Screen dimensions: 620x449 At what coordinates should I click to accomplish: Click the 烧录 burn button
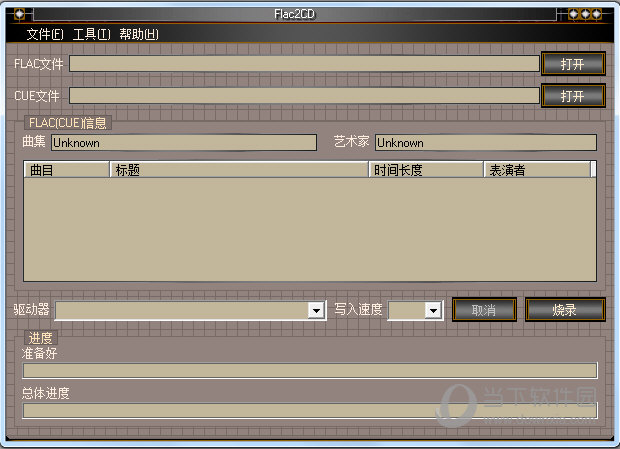pyautogui.click(x=565, y=310)
